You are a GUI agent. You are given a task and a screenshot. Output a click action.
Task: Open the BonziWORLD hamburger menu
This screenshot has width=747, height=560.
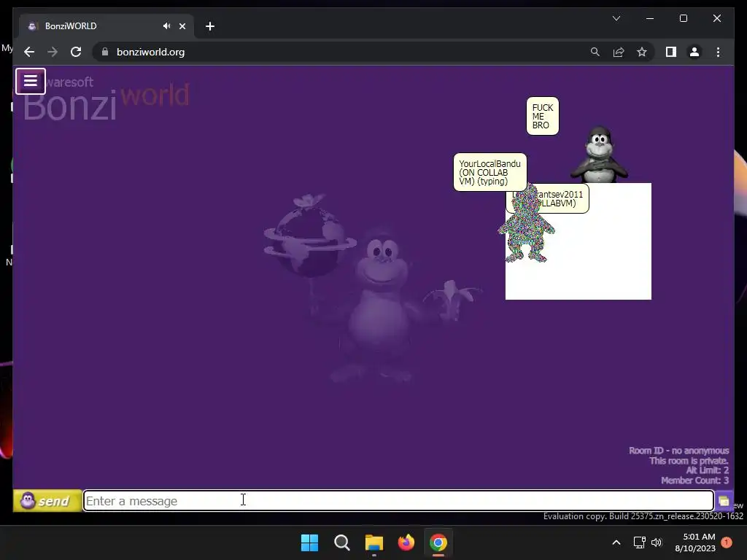31,81
